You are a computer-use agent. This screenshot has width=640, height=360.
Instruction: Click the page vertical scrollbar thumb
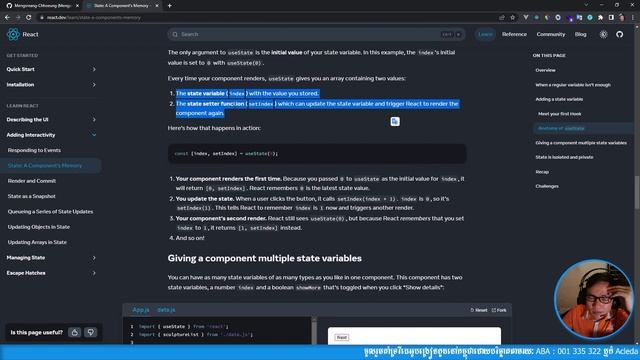point(637,193)
